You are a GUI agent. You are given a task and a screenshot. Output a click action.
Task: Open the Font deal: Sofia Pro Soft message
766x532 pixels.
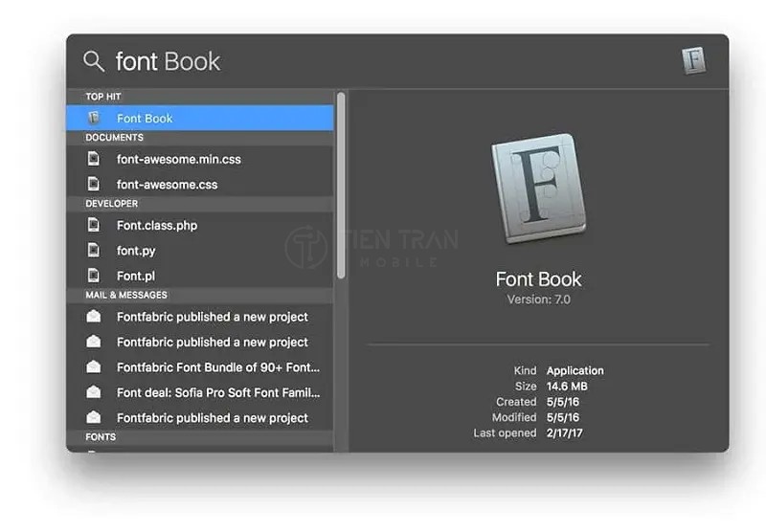pyautogui.click(x=218, y=392)
